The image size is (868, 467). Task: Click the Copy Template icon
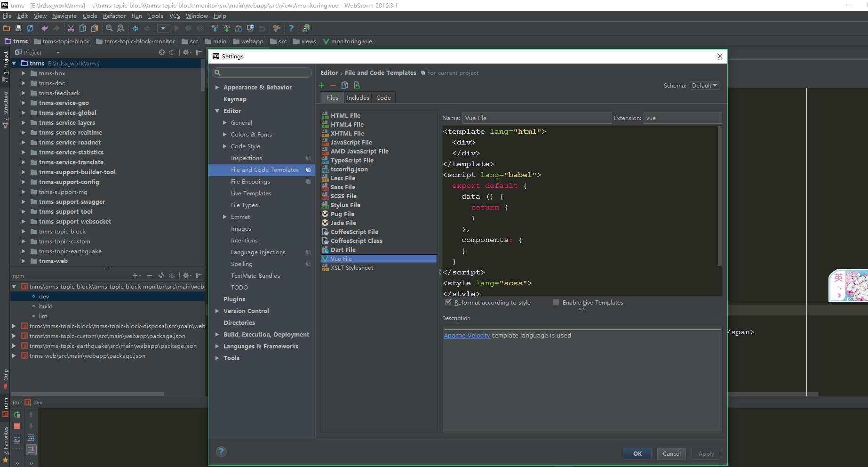(345, 85)
